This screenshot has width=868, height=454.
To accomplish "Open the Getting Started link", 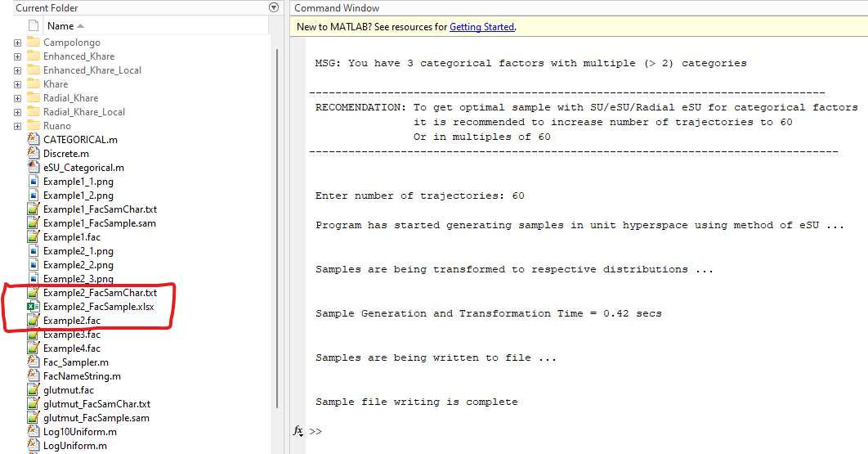I will (481, 27).
